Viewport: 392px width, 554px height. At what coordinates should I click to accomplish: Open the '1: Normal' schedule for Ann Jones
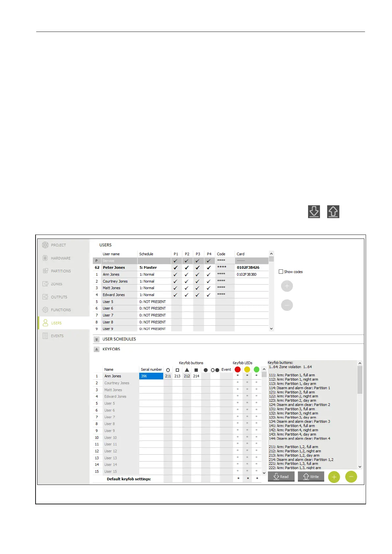[x=154, y=274]
